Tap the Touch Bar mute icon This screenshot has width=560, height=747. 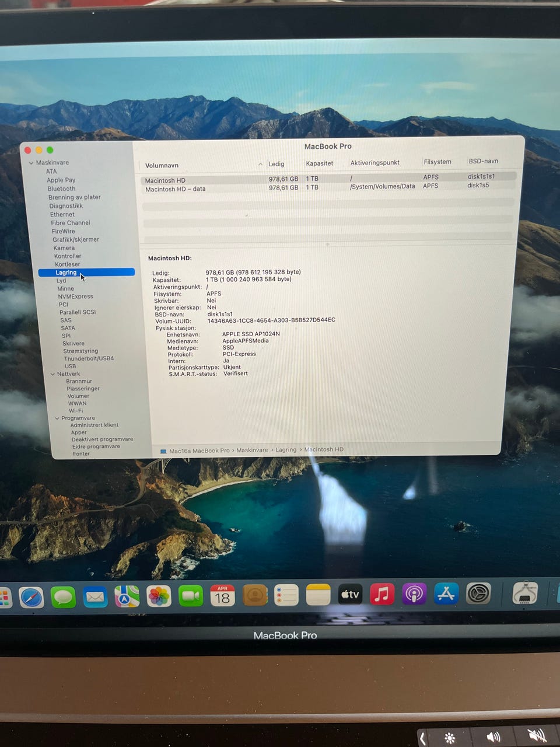[537, 735]
